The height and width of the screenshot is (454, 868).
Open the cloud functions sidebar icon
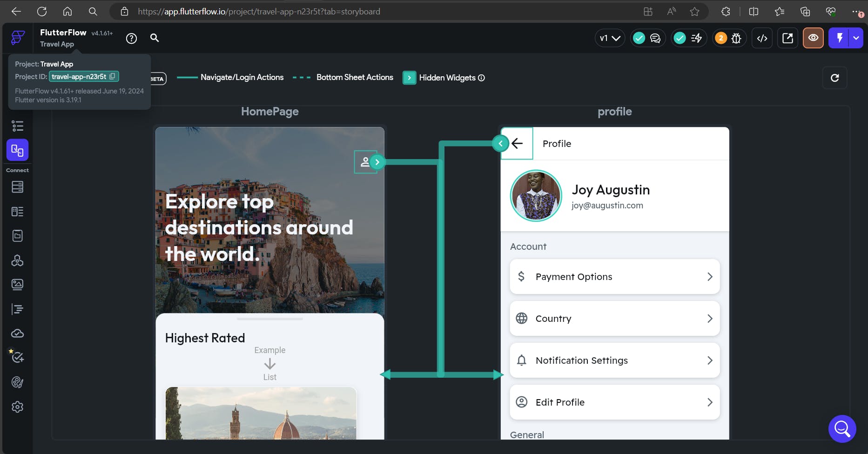[x=18, y=334]
